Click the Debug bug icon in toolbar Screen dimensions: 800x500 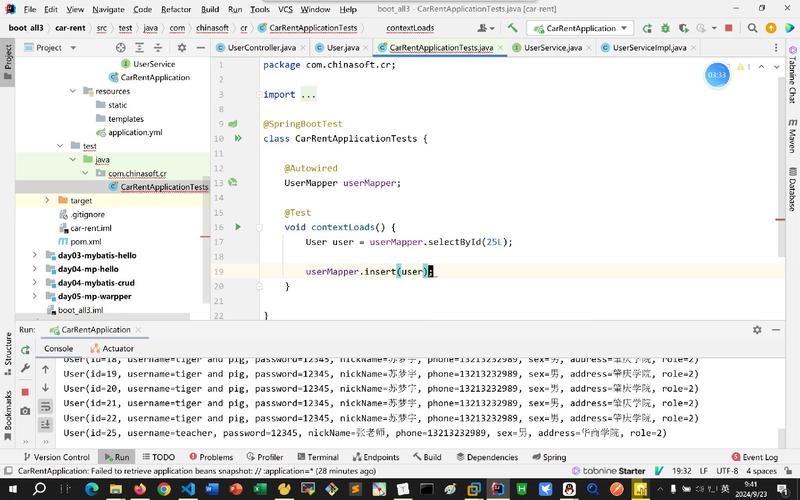[x=665, y=28]
